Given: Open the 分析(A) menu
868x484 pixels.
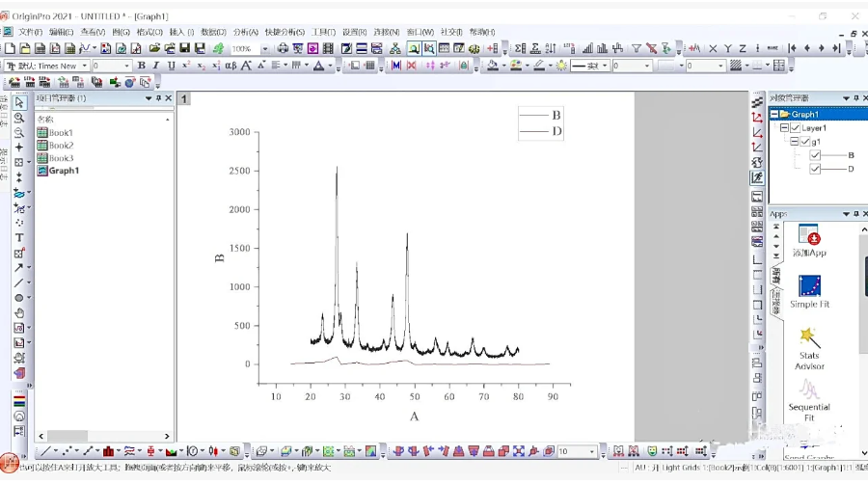Looking at the screenshot, I should (x=246, y=32).
